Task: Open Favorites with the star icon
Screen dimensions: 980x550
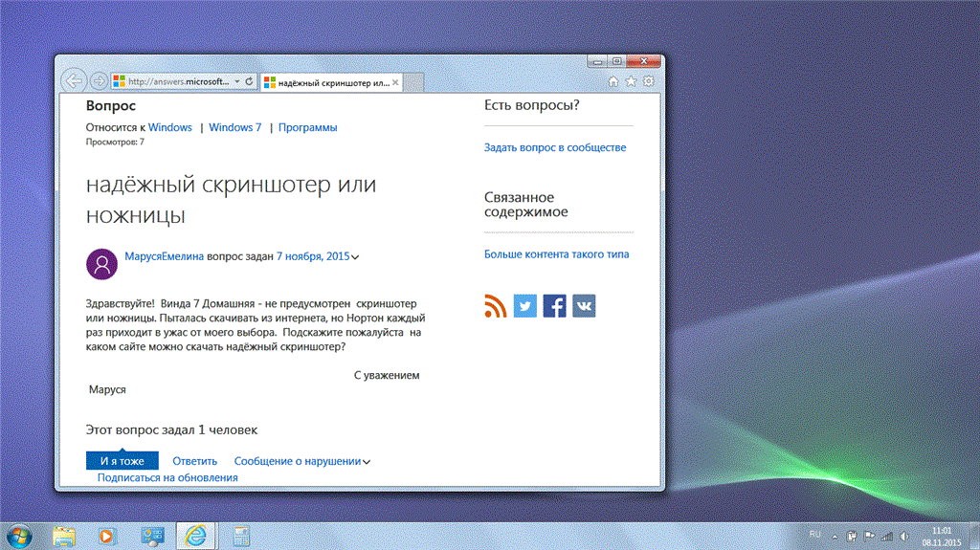Action: (x=632, y=81)
